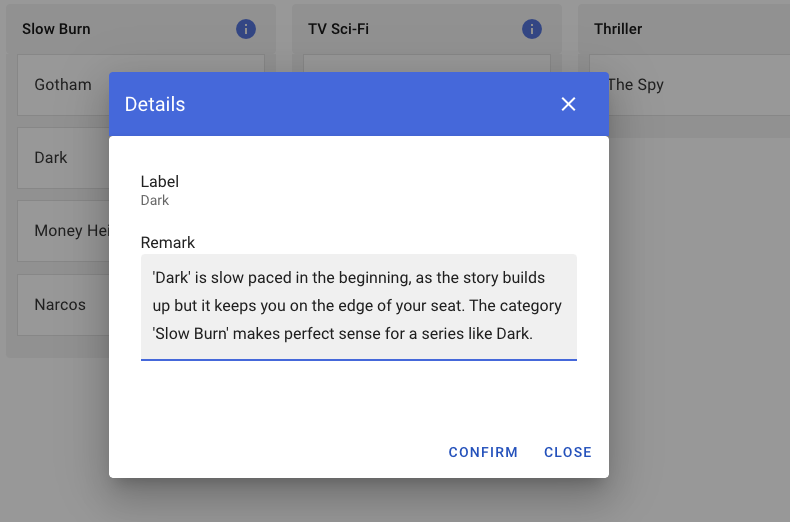Open the TV Sci-Fi info icon
Viewport: 790px width, 522px height.
pos(532,29)
